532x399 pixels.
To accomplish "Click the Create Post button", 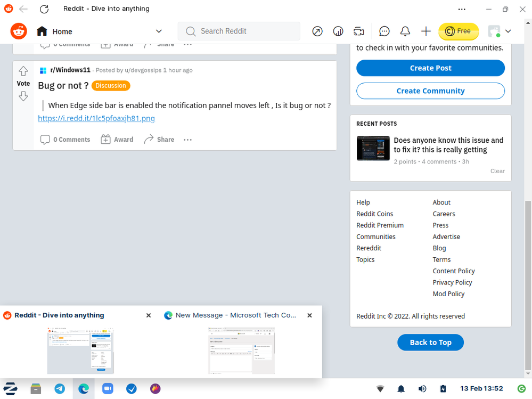I will pos(431,68).
